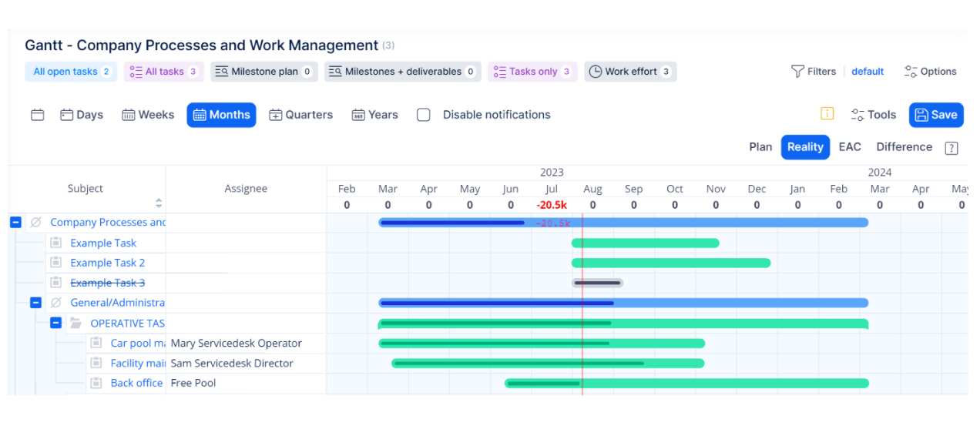The height and width of the screenshot is (436, 980).
Task: Switch to Reality view mode
Action: click(805, 147)
